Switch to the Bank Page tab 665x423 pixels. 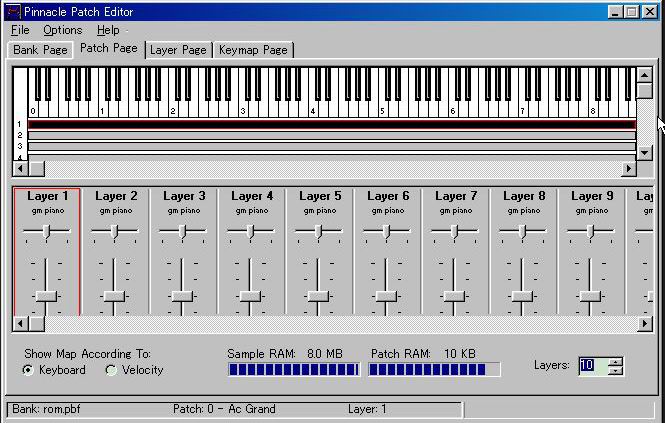(40, 50)
